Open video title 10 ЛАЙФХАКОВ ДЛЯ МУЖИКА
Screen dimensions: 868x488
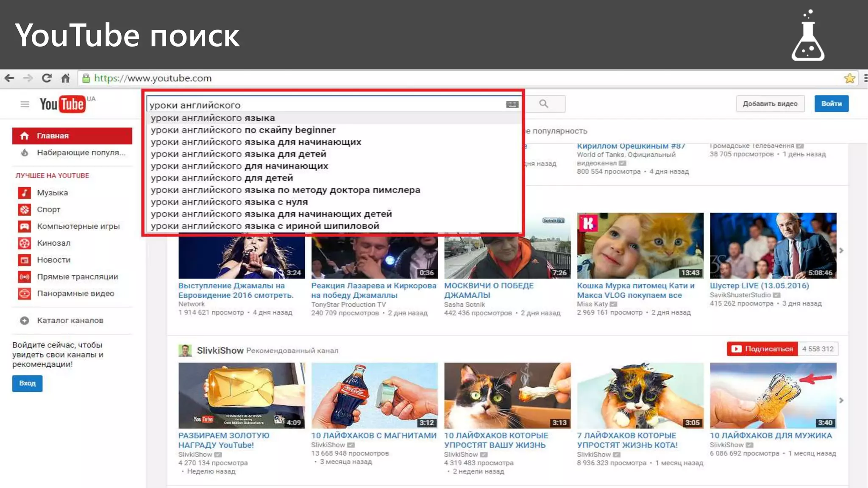[771, 435]
